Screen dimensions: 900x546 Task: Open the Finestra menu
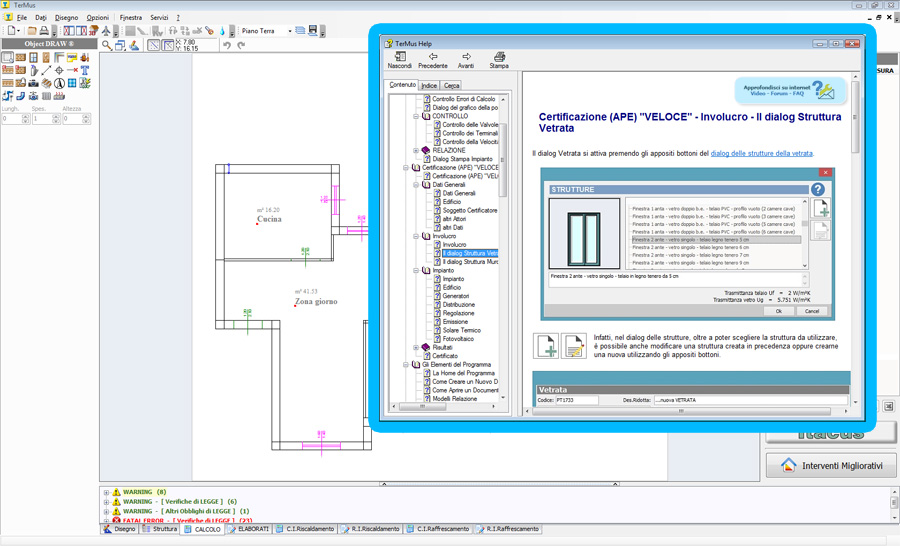click(131, 18)
